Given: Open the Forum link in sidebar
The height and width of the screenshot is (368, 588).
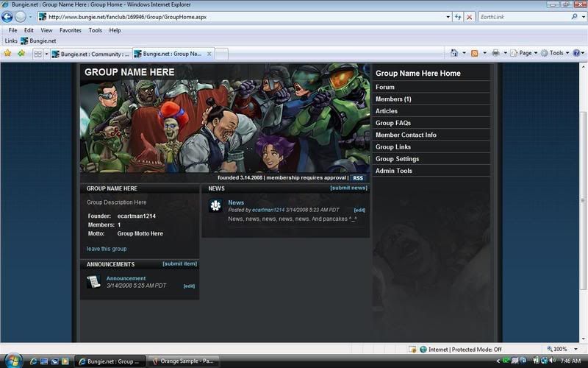Looking at the screenshot, I should click(385, 87).
